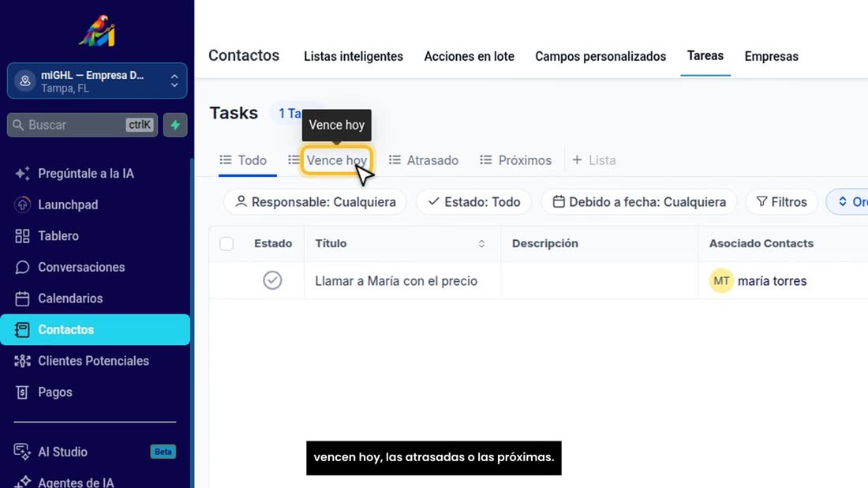Screen dimensions: 868x488
Task: Select Contactos in the sidebar
Action: tap(95, 329)
